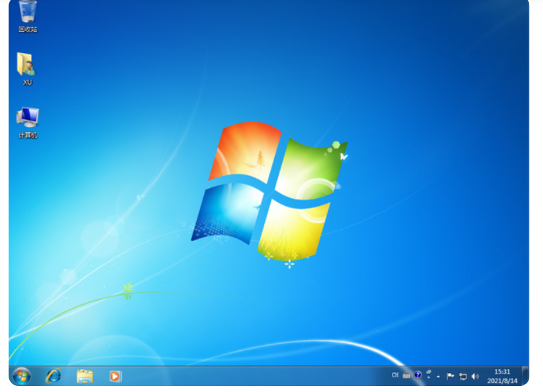The image size is (543, 392).
Task: Click the Show Desktop strip beside clock
Action: [x=524, y=375]
